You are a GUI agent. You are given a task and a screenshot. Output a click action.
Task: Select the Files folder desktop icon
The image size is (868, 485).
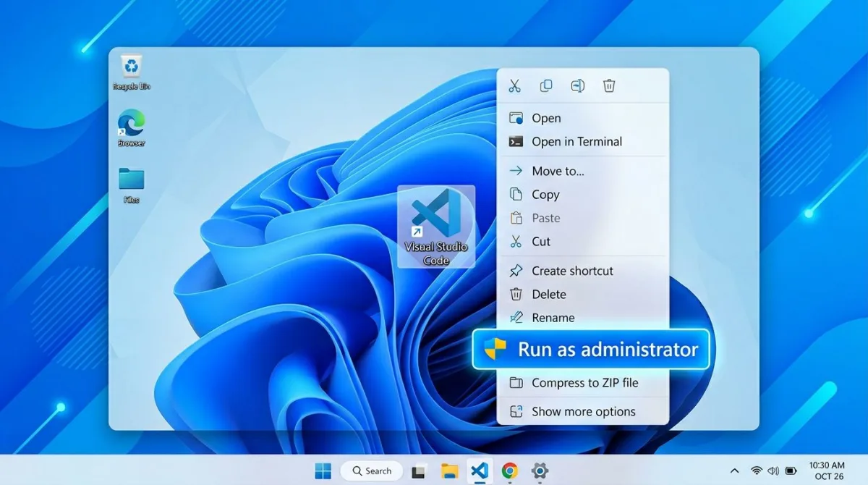[x=131, y=185]
